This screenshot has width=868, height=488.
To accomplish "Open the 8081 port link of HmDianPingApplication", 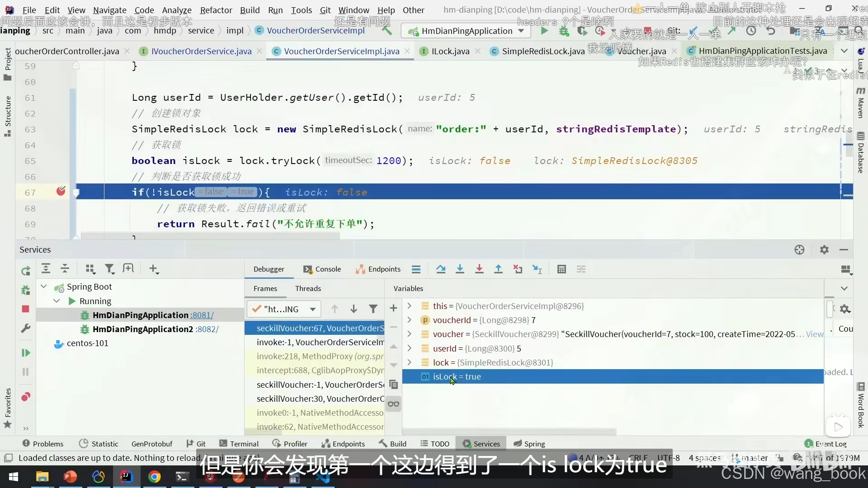I will click(x=202, y=315).
